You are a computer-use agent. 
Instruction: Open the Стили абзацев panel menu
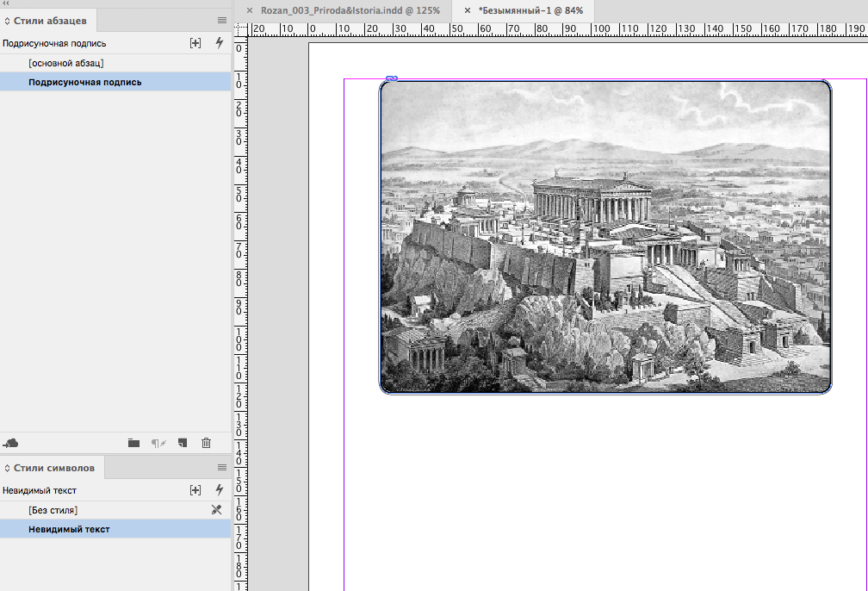coord(222,20)
